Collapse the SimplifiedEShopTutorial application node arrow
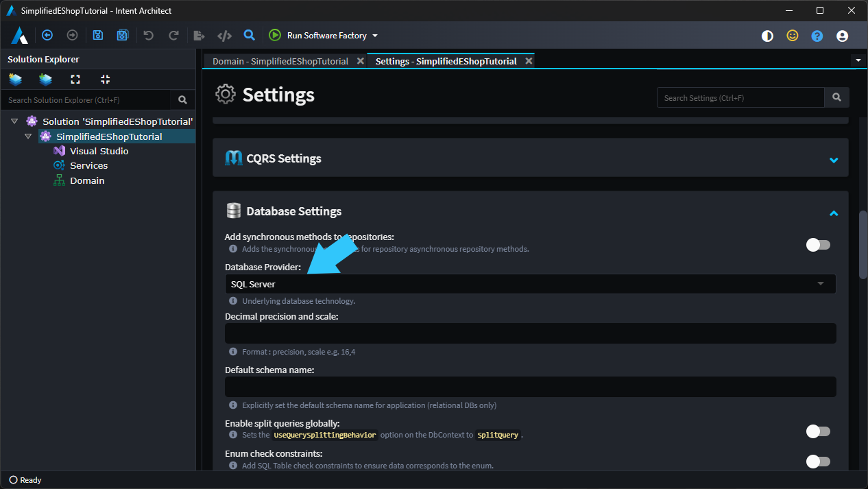This screenshot has height=489, width=868. (x=28, y=136)
